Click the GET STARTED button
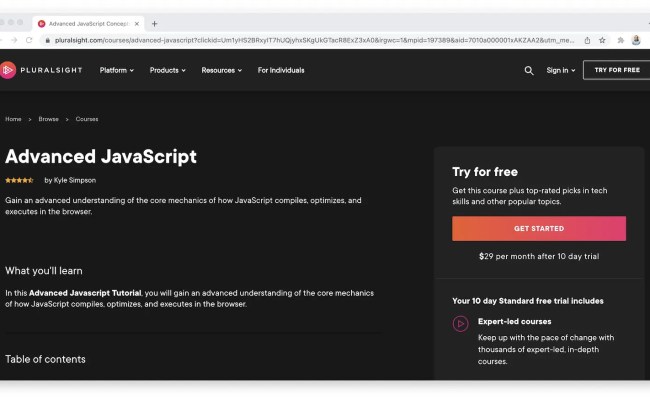 pyautogui.click(x=539, y=228)
